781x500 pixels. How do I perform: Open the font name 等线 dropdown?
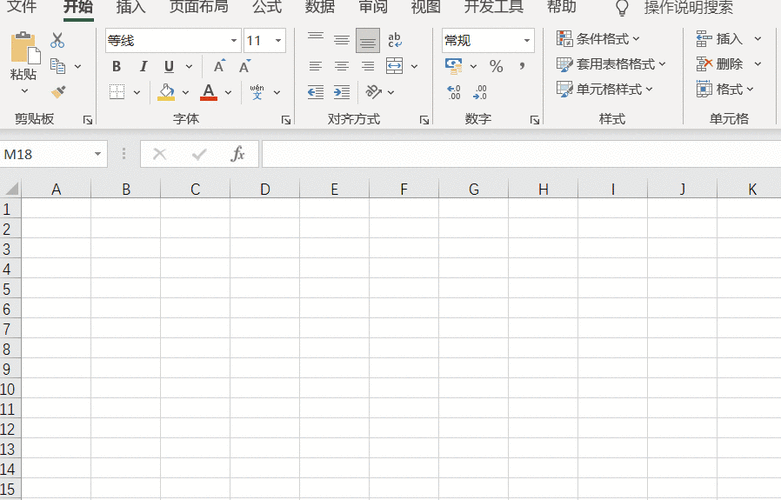tap(234, 40)
